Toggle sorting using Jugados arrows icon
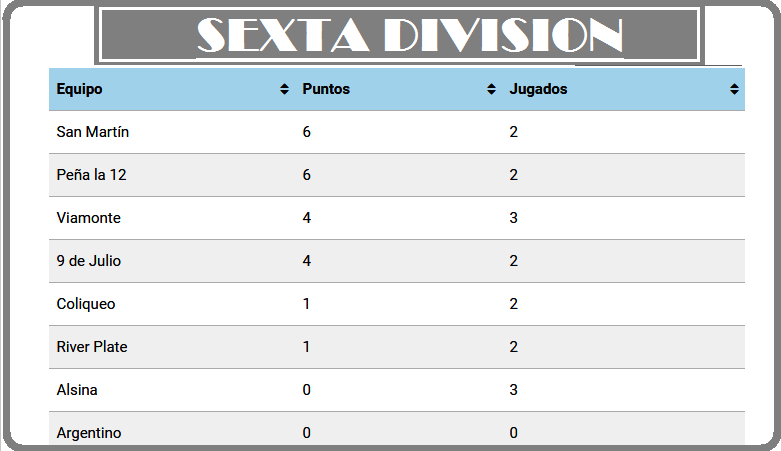Image resolution: width=781 pixels, height=451 pixels. point(734,89)
